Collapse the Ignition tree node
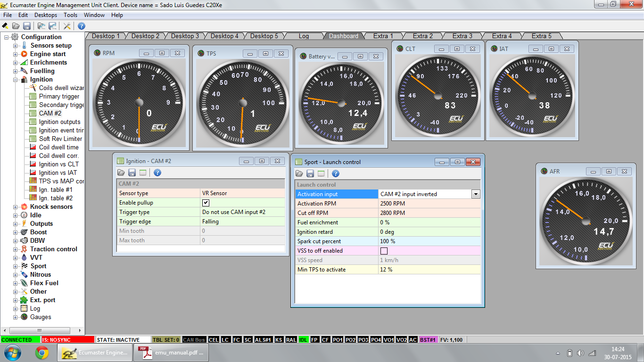 point(16,80)
